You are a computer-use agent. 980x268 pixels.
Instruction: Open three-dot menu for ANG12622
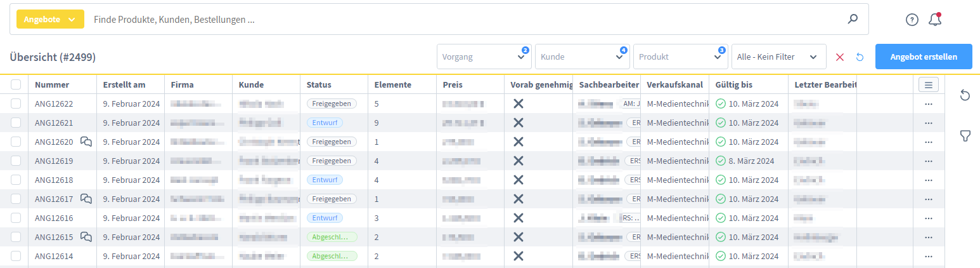(x=929, y=104)
